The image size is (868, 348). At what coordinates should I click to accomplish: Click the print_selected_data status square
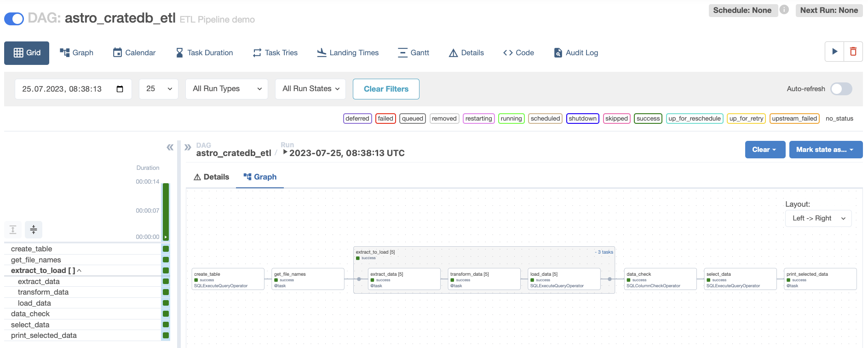(166, 336)
